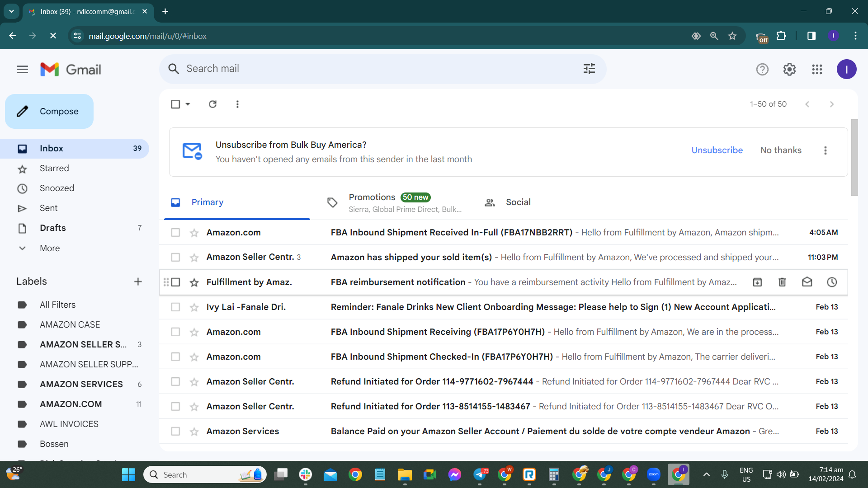Screen dimensions: 868x488
Task: Stop loading the page
Action: 53,36
